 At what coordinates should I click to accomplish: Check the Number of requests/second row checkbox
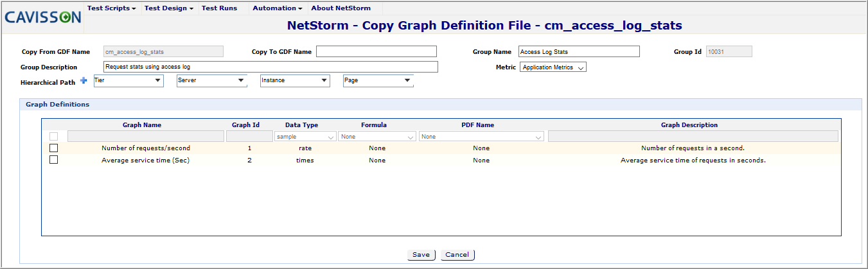click(x=53, y=148)
